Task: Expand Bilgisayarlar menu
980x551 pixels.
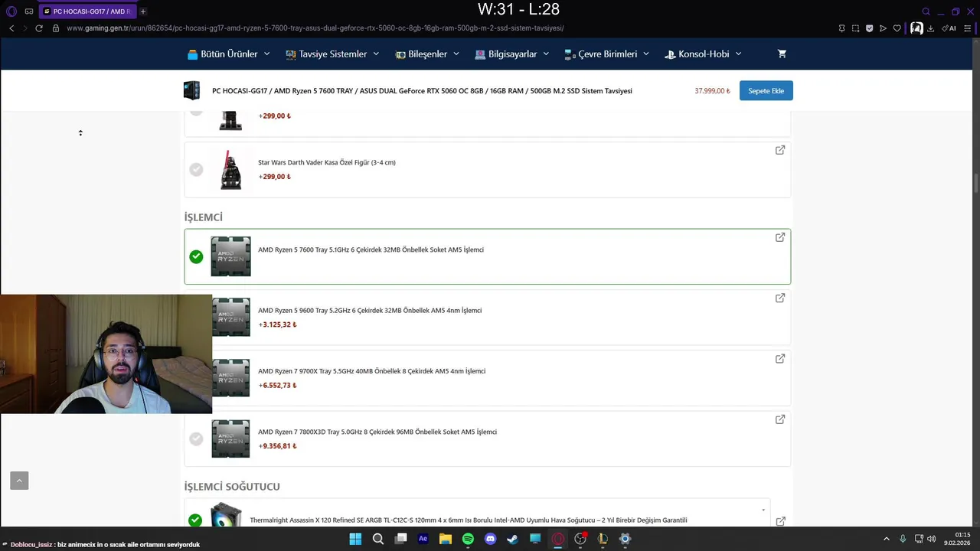Action: (511, 54)
